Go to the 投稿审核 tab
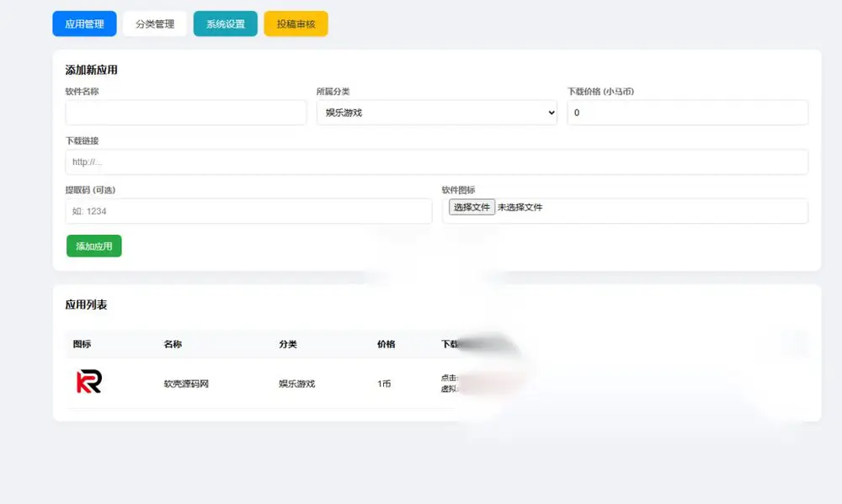842x504 pixels. [296, 24]
